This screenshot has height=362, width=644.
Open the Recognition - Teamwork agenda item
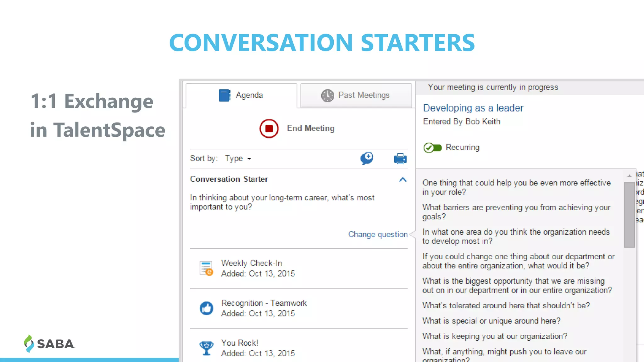point(299,308)
